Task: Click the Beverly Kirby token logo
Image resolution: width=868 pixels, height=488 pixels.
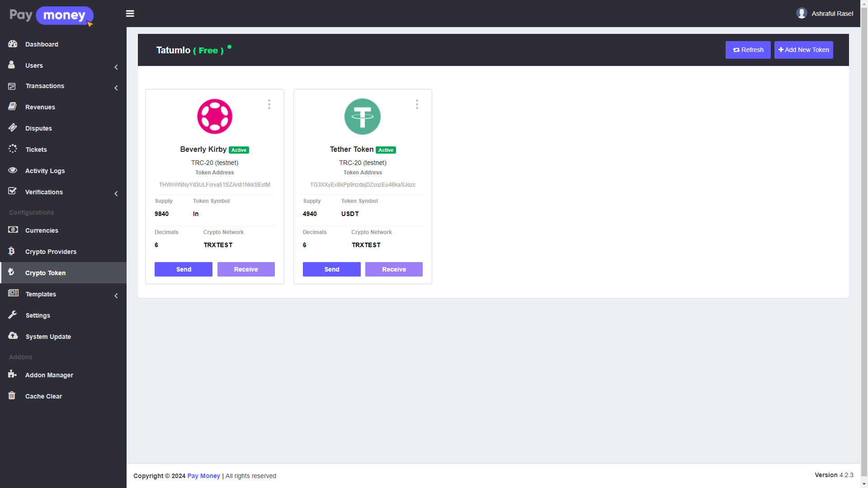Action: [x=214, y=117]
